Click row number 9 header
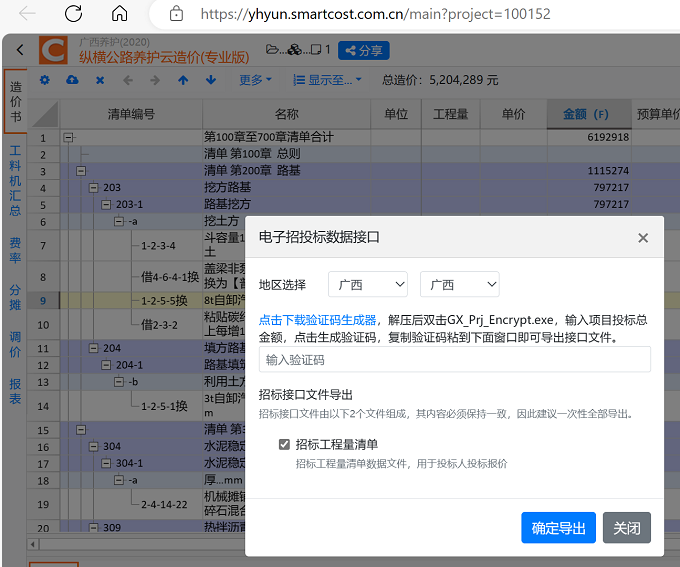Screen dimensions: 680x567 pos(43,301)
